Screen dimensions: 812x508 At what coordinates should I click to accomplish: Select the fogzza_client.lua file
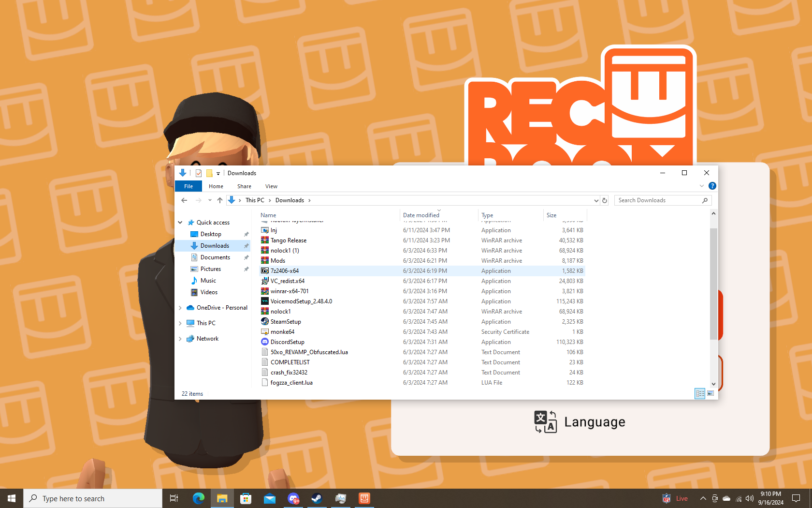(291, 383)
